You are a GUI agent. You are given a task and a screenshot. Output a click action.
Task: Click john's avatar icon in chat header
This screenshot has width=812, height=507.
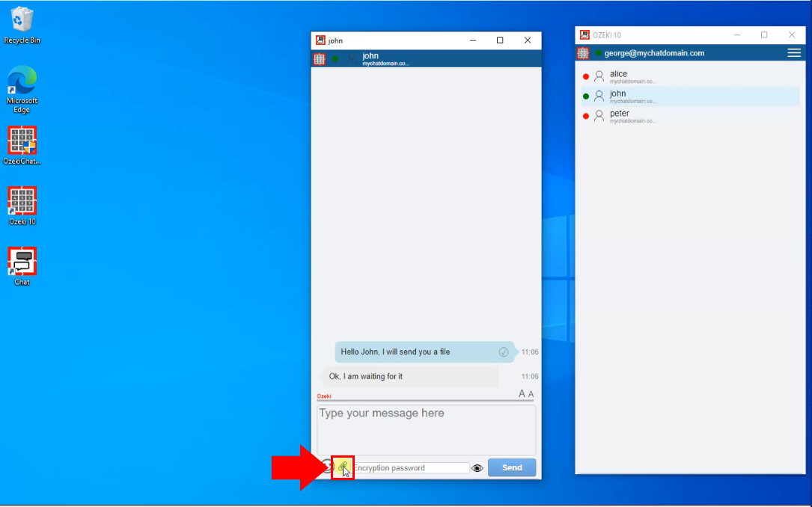pos(351,59)
